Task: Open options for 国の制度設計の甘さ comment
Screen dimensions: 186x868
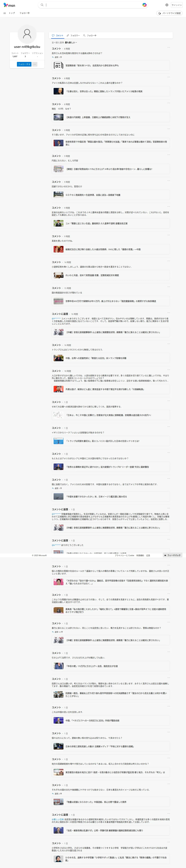Action: [168, 287]
